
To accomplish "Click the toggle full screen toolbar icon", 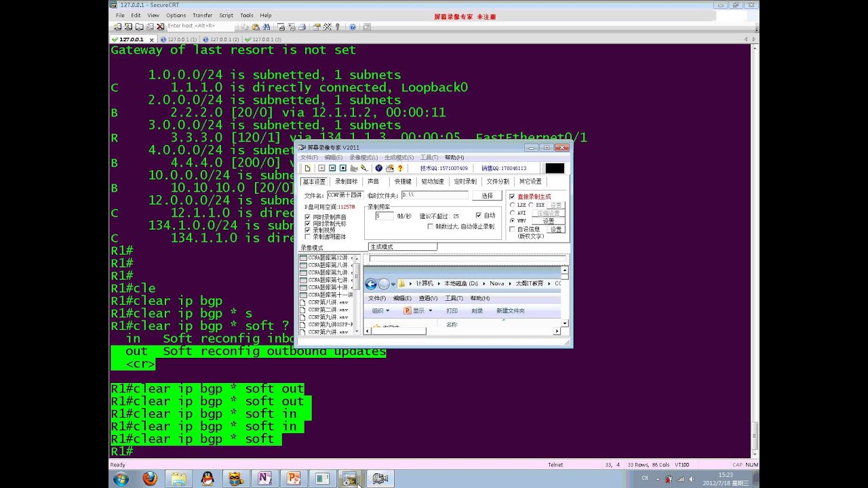I will [x=367, y=26].
